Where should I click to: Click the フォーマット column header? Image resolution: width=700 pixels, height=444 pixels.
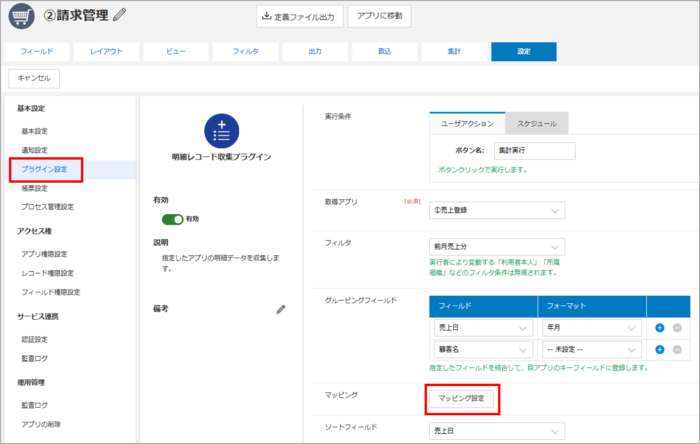[592, 306]
